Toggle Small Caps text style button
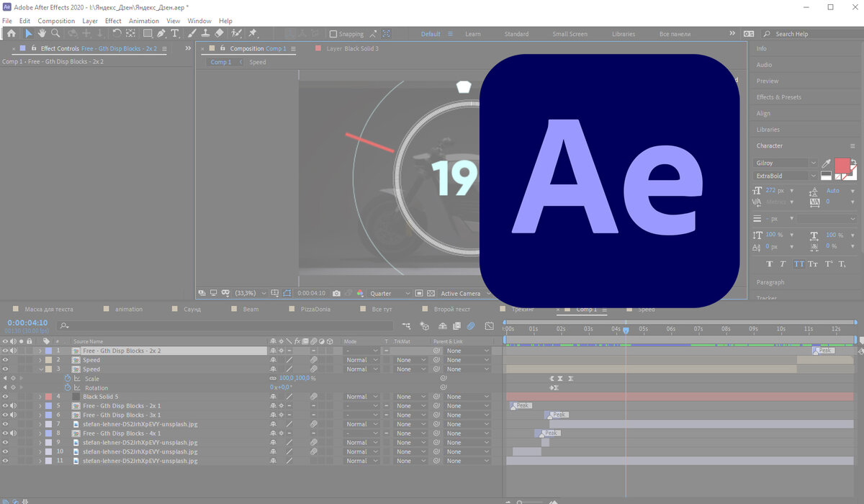 pos(813,264)
